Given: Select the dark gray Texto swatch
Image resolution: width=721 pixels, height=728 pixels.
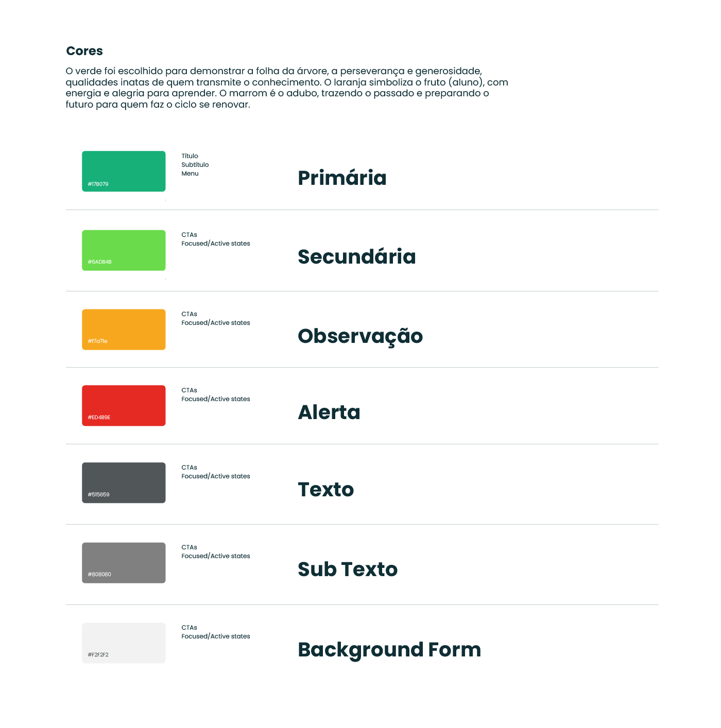Looking at the screenshot, I should click(124, 483).
